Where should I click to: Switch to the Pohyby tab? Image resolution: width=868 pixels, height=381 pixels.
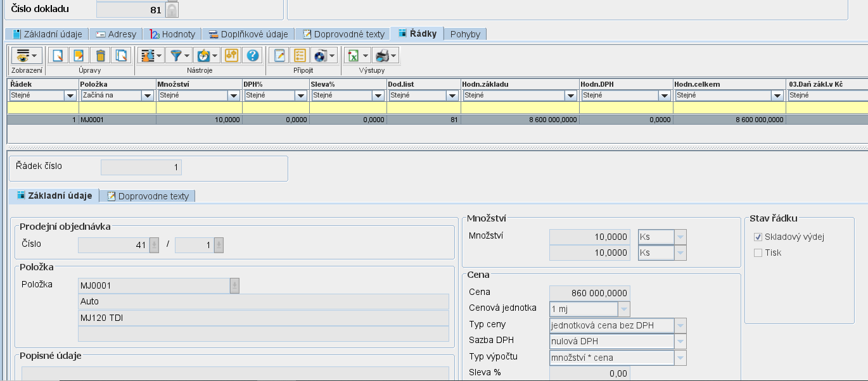(465, 34)
